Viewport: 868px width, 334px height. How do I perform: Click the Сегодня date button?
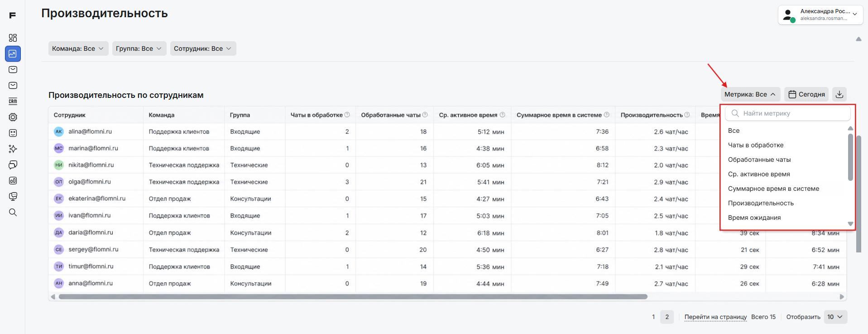pyautogui.click(x=806, y=94)
